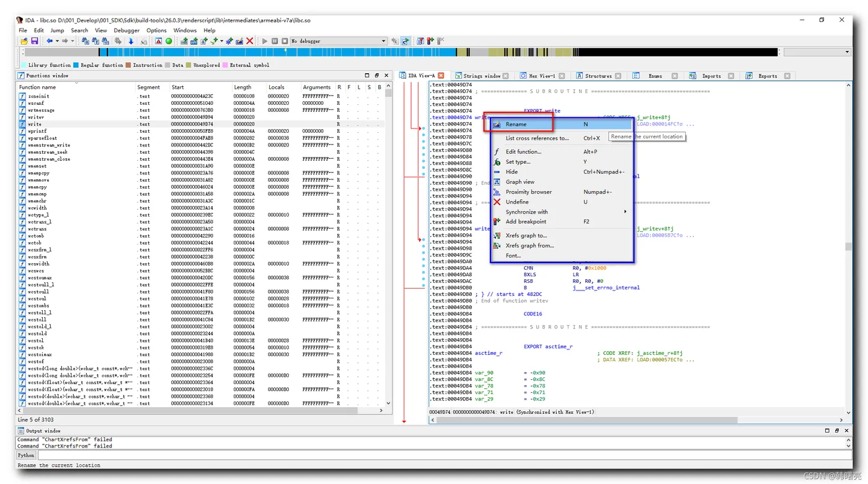Click the Library function legend color swatch
The height and width of the screenshot is (484, 868).
click(24, 65)
